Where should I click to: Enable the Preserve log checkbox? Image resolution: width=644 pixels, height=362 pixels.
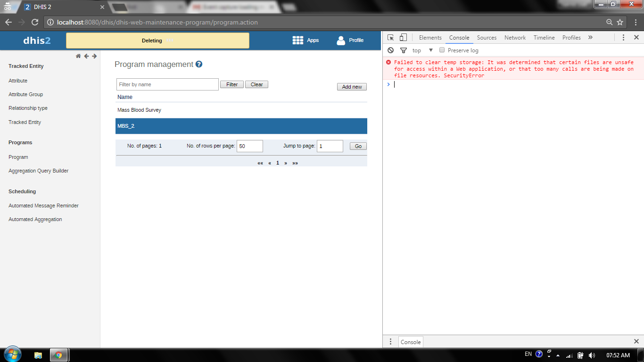coord(442,50)
